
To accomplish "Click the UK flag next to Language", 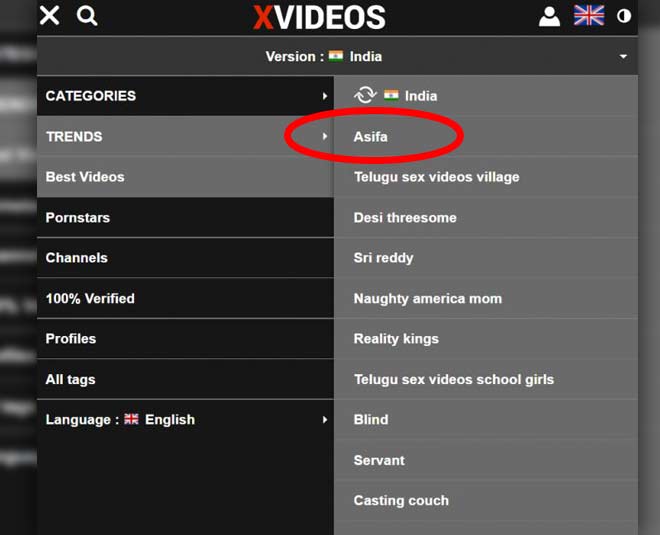I will (x=131, y=420).
